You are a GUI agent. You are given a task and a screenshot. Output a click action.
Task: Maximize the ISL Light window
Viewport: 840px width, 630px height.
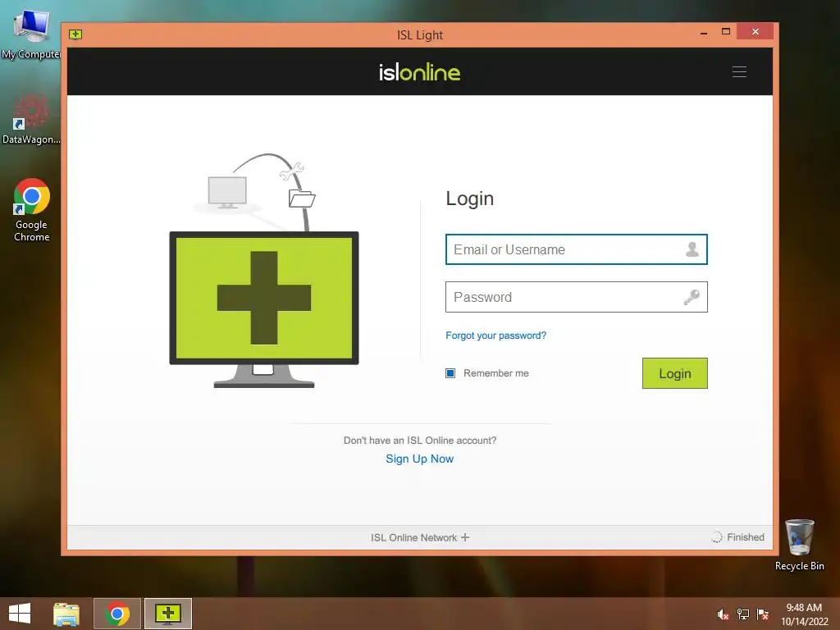point(726,32)
